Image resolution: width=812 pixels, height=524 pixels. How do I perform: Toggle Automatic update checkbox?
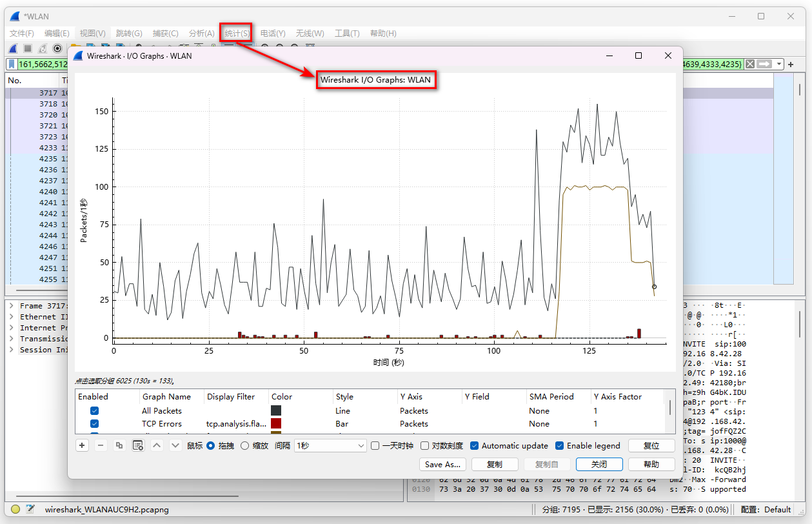[x=474, y=445]
